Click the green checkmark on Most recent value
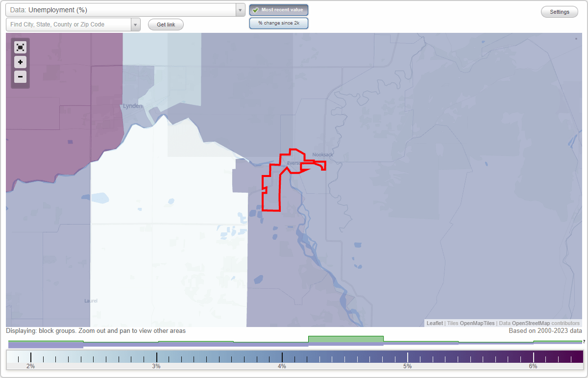 (x=255, y=9)
